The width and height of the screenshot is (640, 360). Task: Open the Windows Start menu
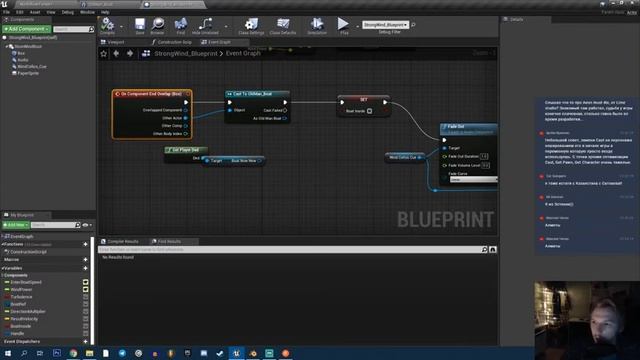point(8,353)
